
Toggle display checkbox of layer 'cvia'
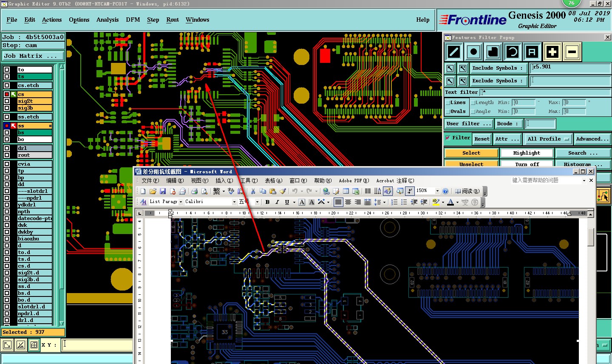[7, 164]
